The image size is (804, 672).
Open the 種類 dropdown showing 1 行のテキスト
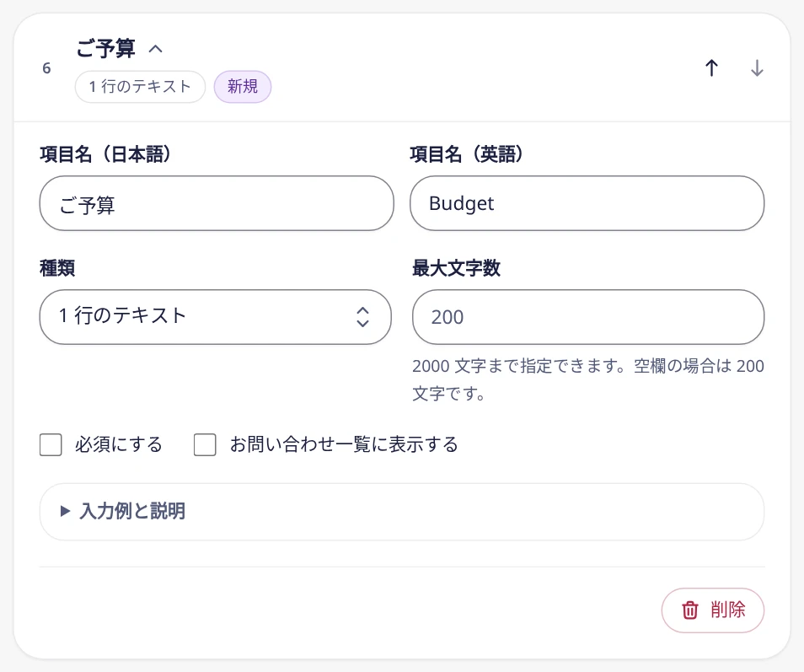tap(216, 317)
